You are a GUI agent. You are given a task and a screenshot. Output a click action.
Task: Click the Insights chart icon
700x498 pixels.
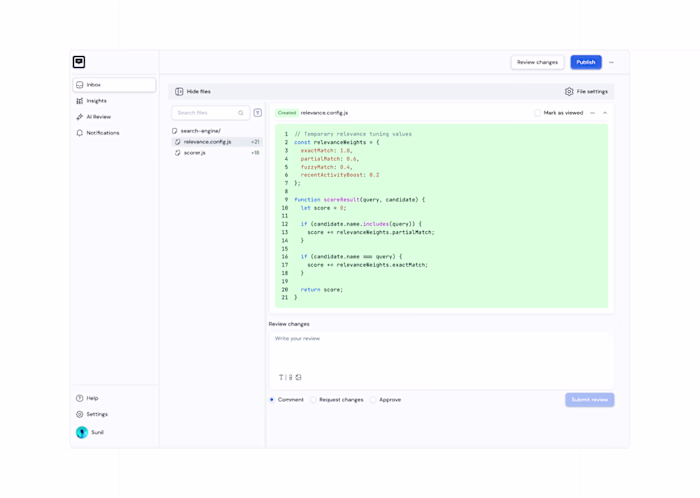pyautogui.click(x=79, y=101)
